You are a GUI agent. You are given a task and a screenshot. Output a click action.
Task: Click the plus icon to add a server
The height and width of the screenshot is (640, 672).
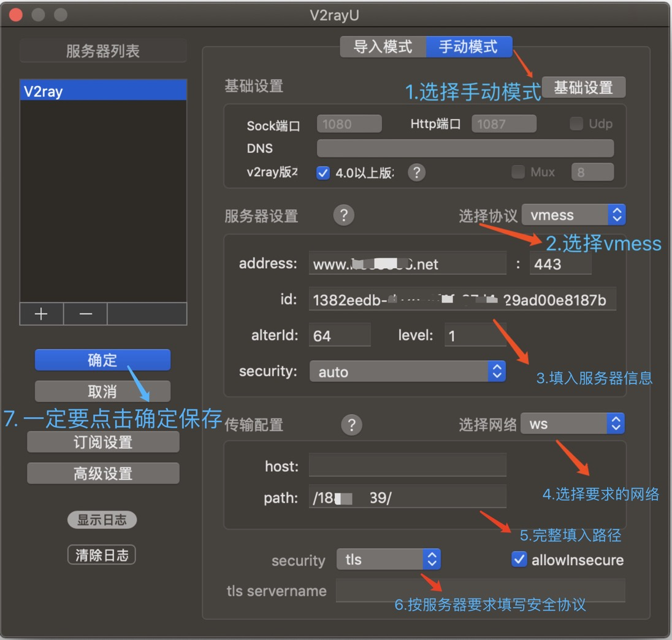pos(41,314)
